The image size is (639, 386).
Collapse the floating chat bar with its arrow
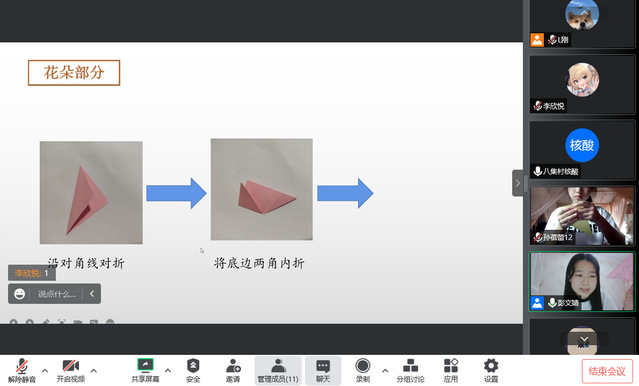(92, 293)
